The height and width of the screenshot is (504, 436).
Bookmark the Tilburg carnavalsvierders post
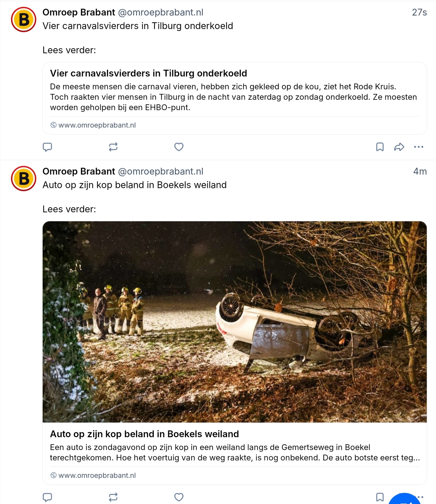pos(380,147)
